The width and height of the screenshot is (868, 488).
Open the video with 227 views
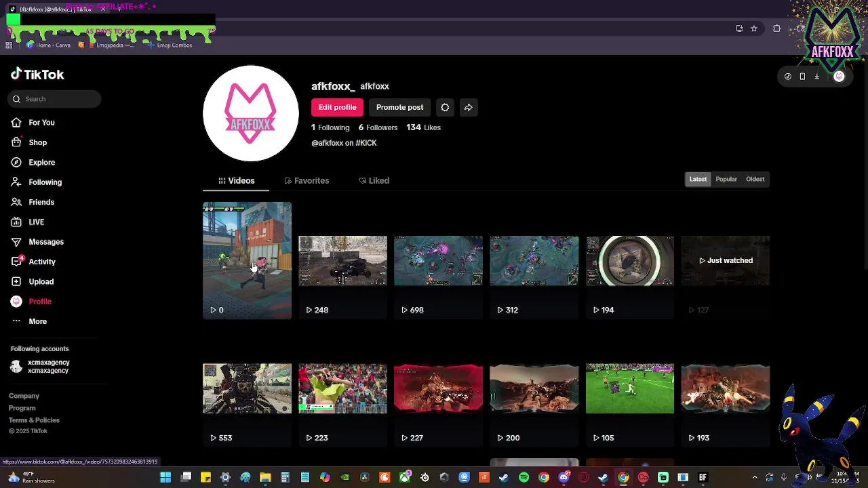438,388
